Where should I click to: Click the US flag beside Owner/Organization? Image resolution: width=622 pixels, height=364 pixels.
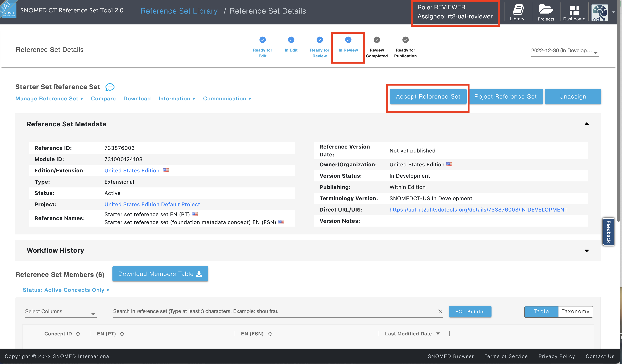pyautogui.click(x=449, y=164)
